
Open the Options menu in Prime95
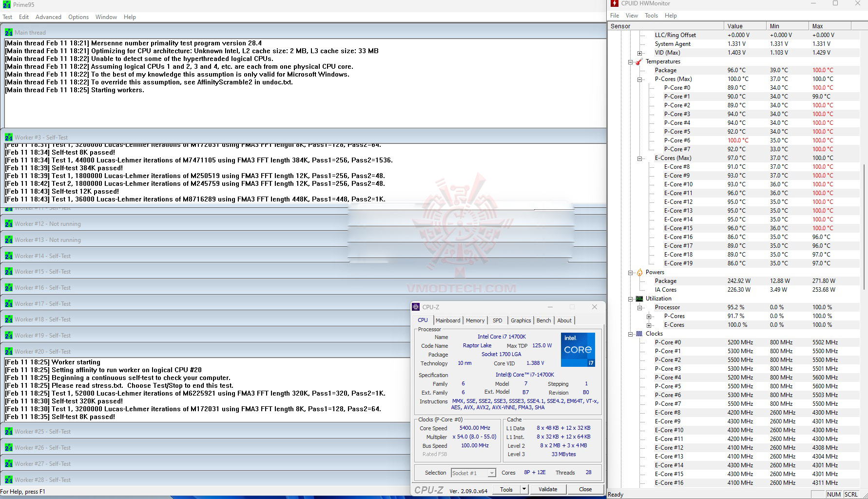(x=78, y=17)
